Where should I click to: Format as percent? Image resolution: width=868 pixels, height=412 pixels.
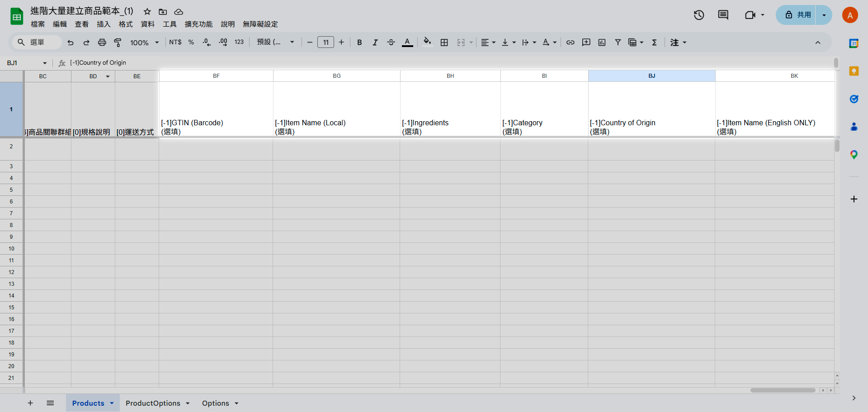pyautogui.click(x=191, y=42)
